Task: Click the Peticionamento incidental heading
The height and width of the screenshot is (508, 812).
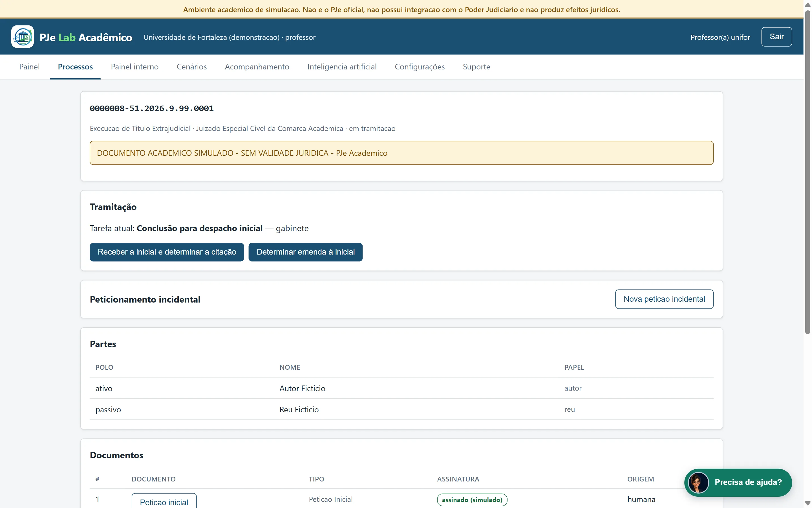Action: click(145, 299)
